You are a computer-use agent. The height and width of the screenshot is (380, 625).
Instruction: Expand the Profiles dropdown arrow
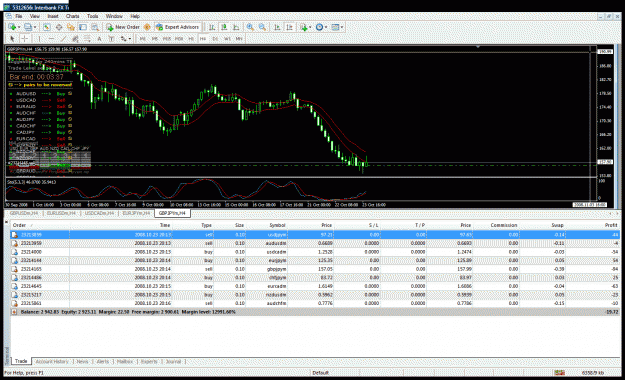(35, 27)
